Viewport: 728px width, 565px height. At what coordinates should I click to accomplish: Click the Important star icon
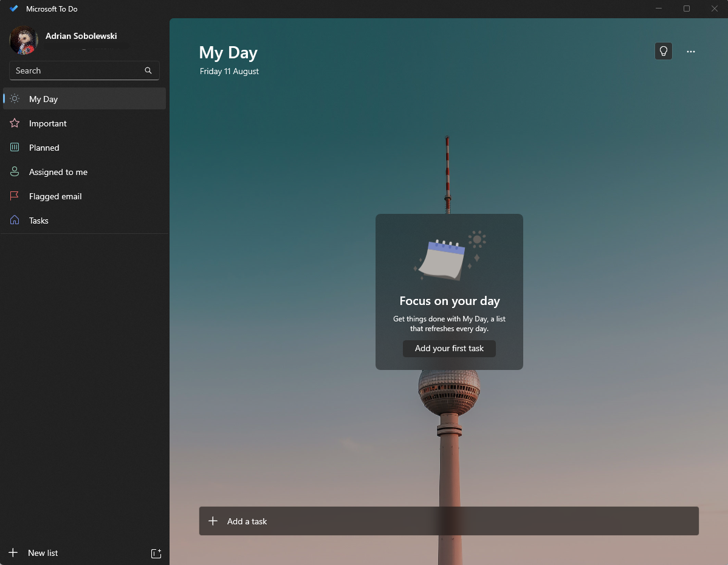point(15,123)
